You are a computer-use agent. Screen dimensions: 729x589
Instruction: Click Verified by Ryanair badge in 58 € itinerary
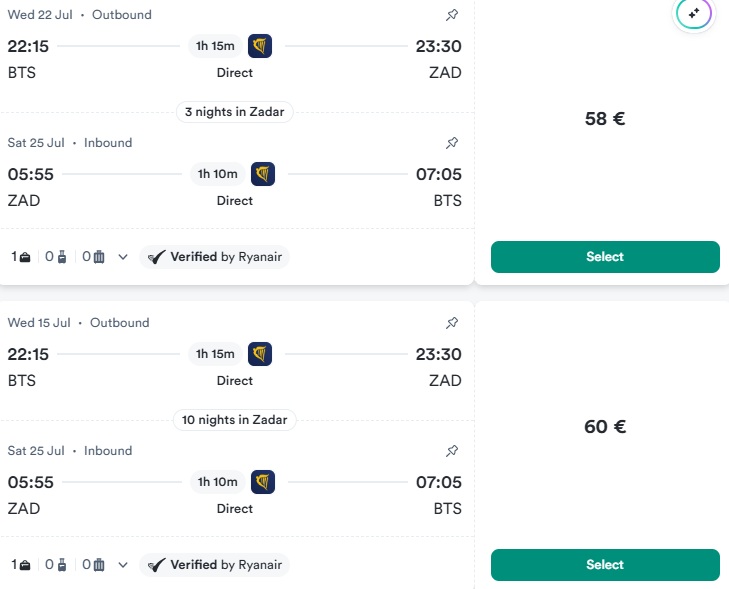215,257
